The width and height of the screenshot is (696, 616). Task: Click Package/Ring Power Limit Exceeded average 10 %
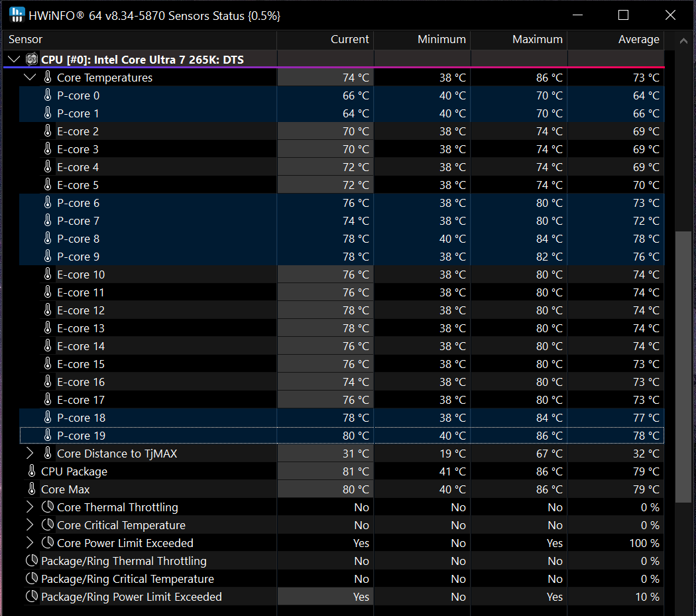(x=647, y=597)
